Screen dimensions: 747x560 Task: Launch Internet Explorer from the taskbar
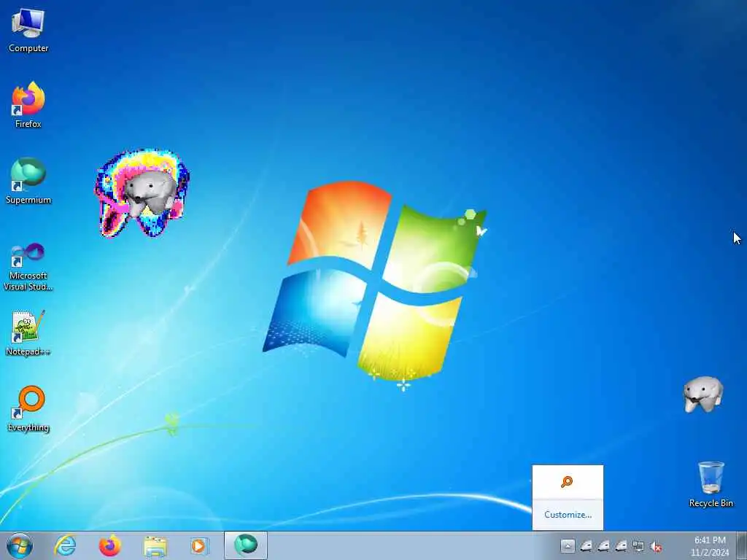pos(65,545)
